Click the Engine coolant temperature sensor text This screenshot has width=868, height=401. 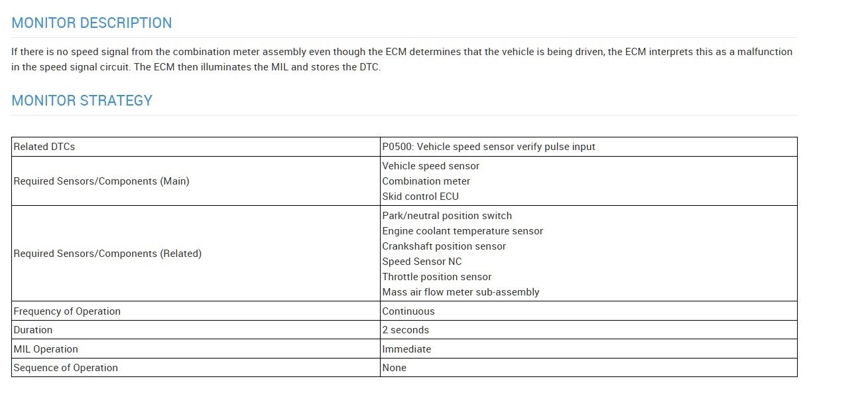(x=462, y=231)
